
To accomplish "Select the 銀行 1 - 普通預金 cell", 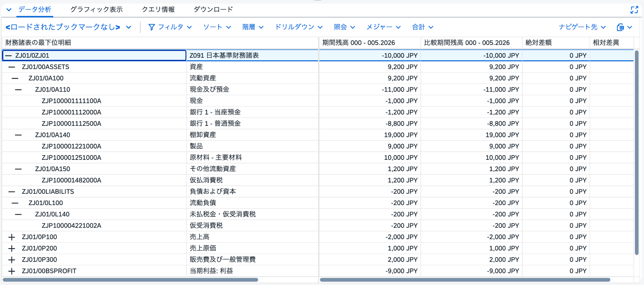I will click(252, 123).
